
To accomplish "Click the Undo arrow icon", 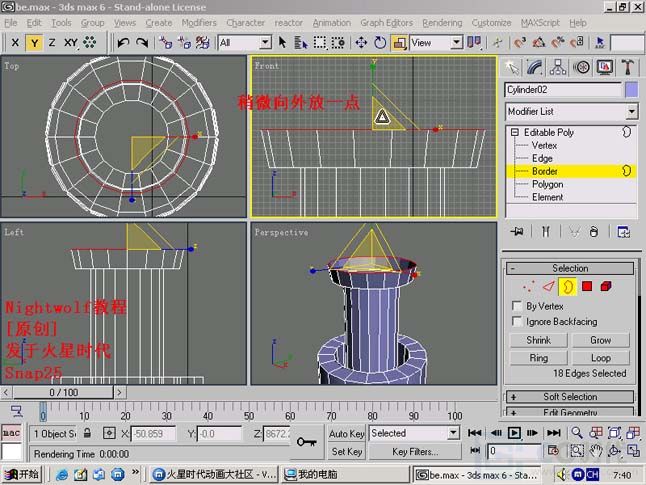I will click(123, 42).
